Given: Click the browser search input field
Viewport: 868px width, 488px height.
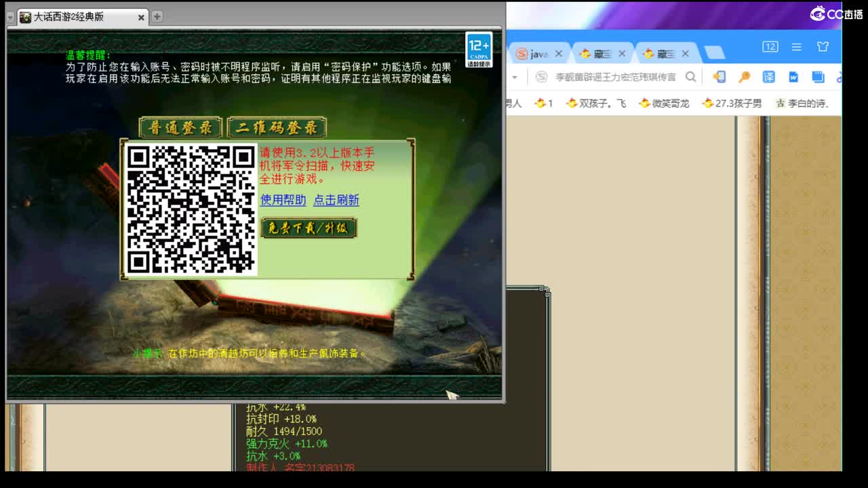Looking at the screenshot, I should click(615, 77).
